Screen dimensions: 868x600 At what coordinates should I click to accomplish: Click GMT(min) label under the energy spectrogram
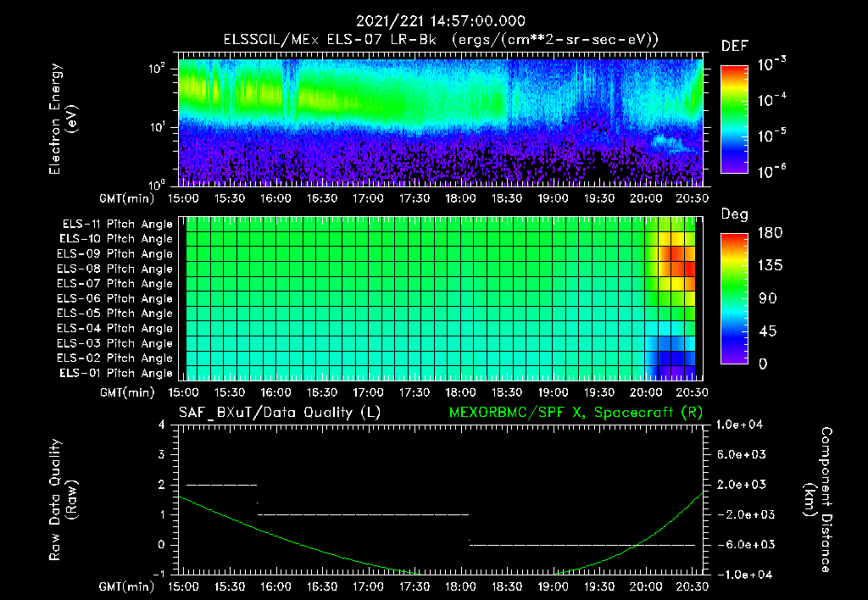tap(127, 198)
